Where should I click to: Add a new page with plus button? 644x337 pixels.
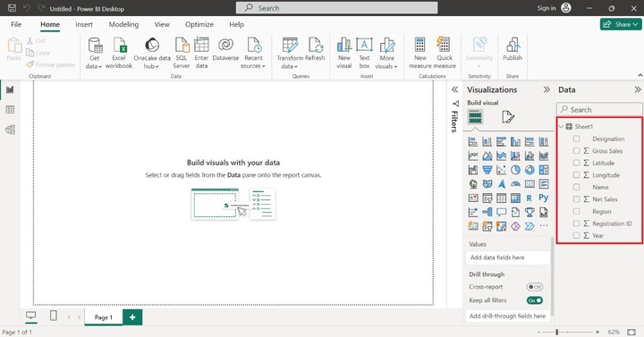pyautogui.click(x=132, y=317)
